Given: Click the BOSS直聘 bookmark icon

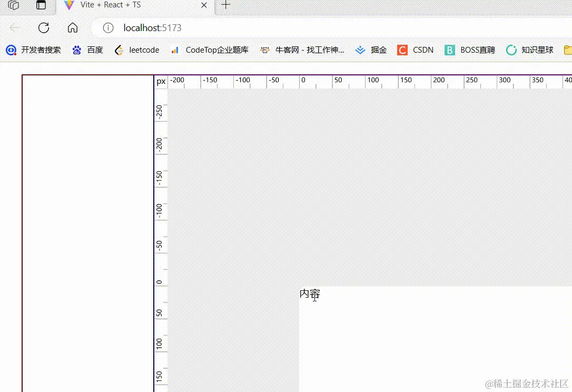Looking at the screenshot, I should (x=449, y=50).
